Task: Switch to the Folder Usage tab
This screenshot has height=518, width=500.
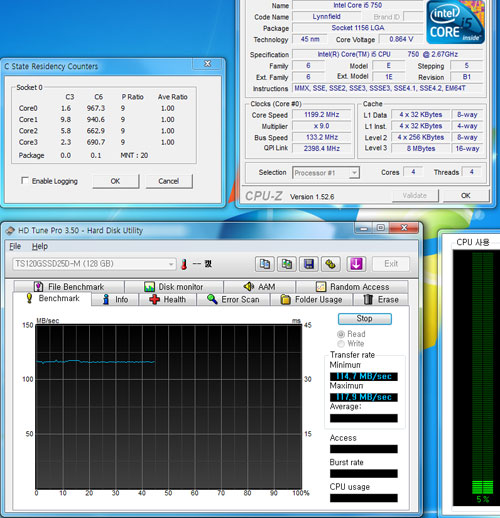Action: coord(312,299)
